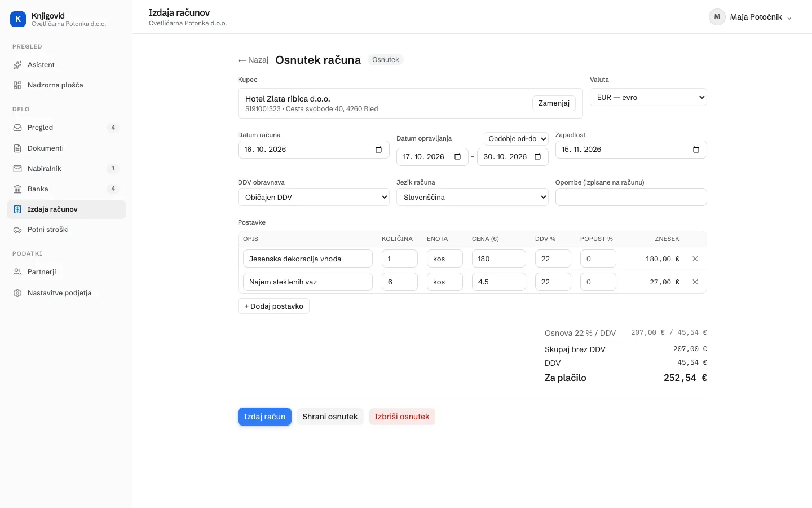Screen dimensions: 812x508
Task: Open calendar picker for 17. 10. 2026 date
Action: pos(457,157)
